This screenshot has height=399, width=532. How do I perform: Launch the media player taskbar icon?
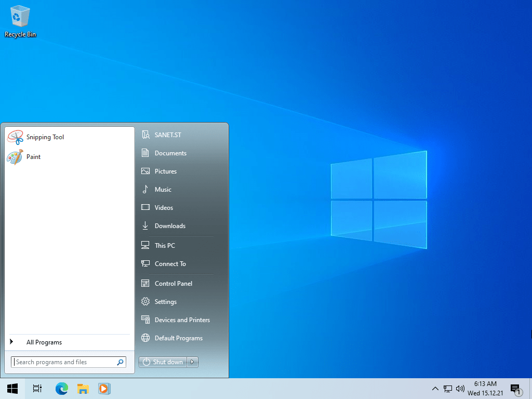[104, 389]
